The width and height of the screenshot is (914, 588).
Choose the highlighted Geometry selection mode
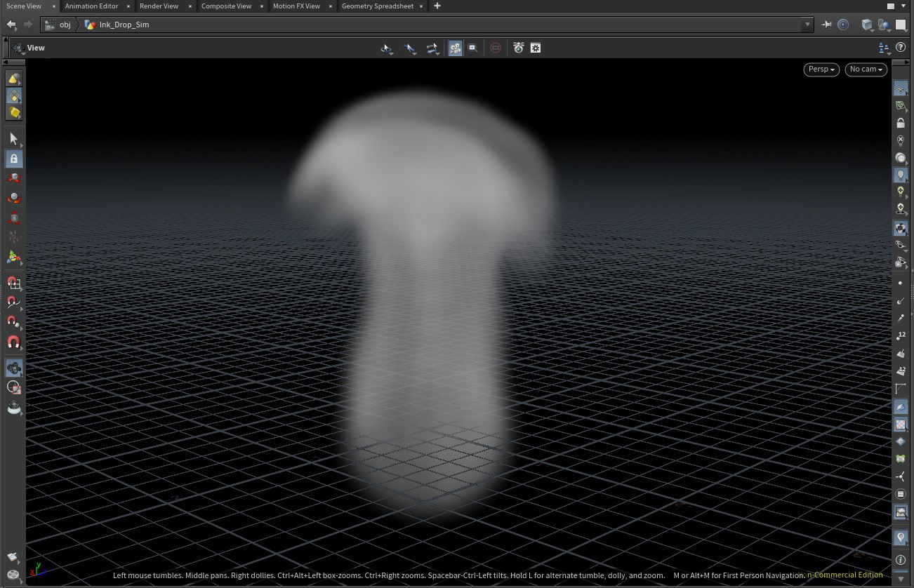coord(13,95)
